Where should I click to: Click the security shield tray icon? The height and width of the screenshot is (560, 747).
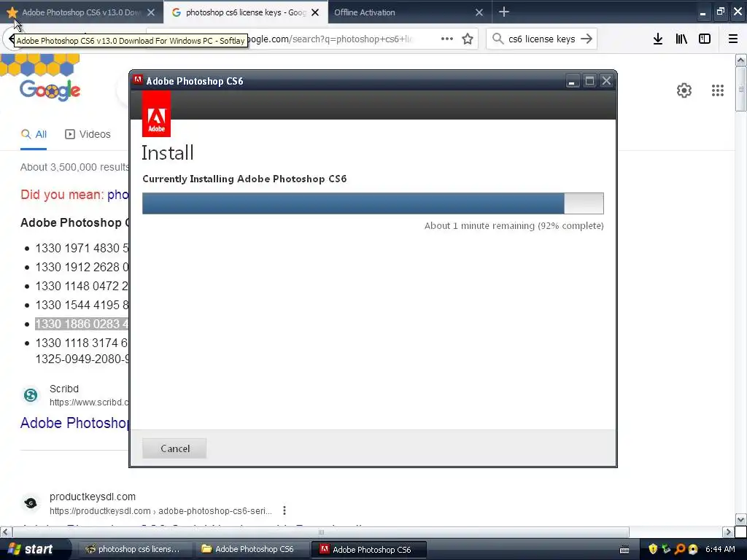click(653, 549)
